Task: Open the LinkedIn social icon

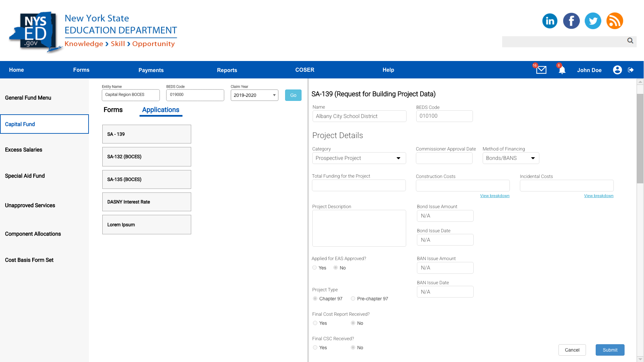Action: click(549, 21)
